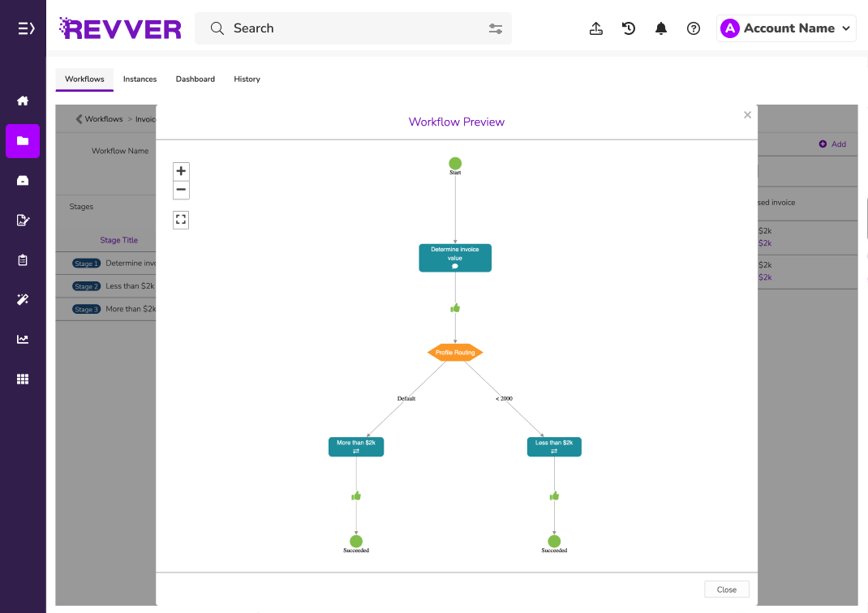The height and width of the screenshot is (613, 868).
Task: Click inside the Search field
Action: pos(324,28)
